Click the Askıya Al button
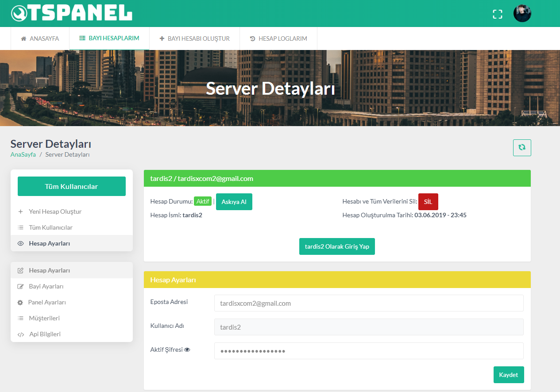This screenshot has width=560, height=392. click(234, 202)
